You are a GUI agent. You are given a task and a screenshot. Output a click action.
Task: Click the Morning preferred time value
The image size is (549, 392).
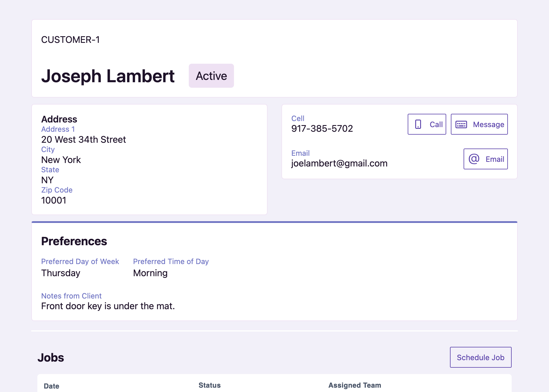tap(150, 273)
